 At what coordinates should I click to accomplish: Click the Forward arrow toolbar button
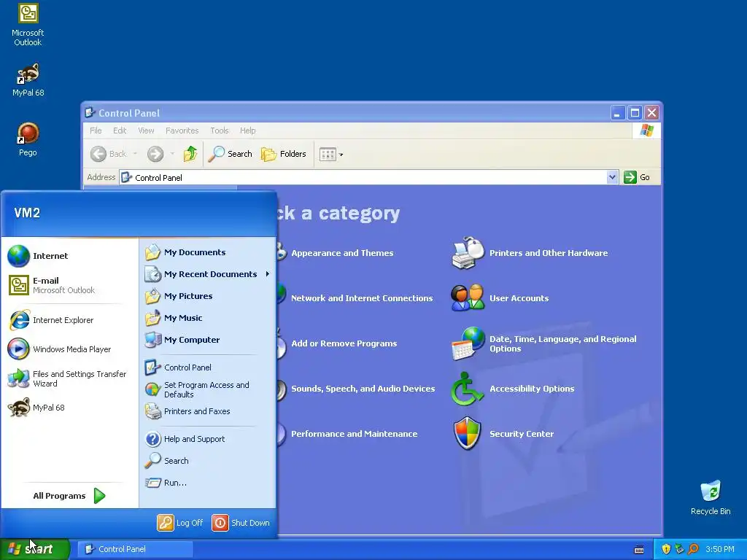(x=155, y=154)
